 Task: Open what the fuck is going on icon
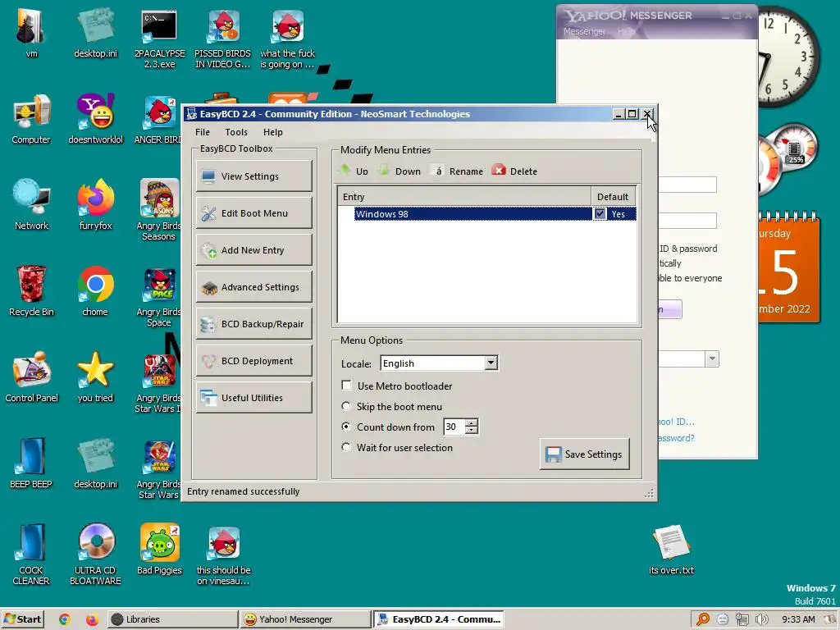[287, 39]
